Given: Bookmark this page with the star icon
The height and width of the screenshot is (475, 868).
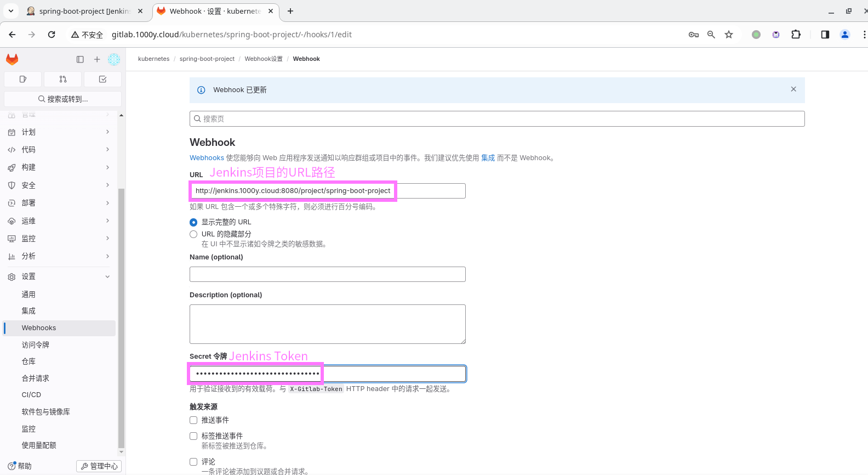Looking at the screenshot, I should tap(729, 35).
